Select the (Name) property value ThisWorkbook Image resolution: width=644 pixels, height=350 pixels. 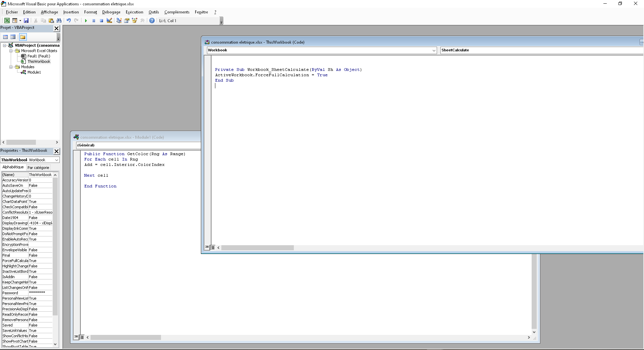coord(41,175)
